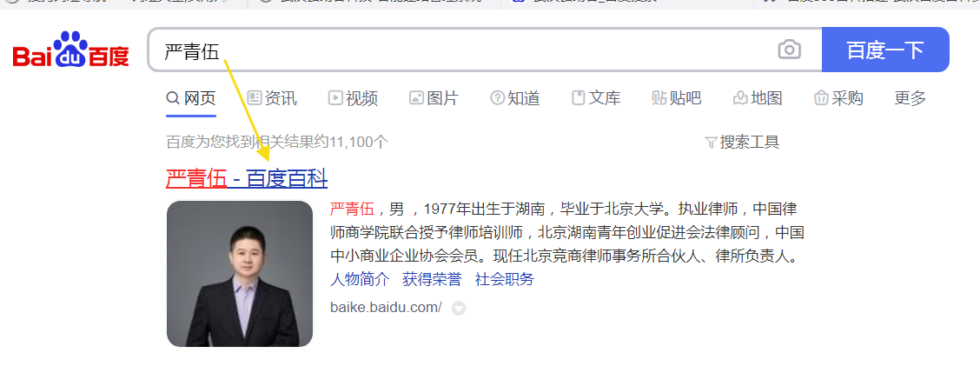Open the 人物简介 sublink

point(360,279)
